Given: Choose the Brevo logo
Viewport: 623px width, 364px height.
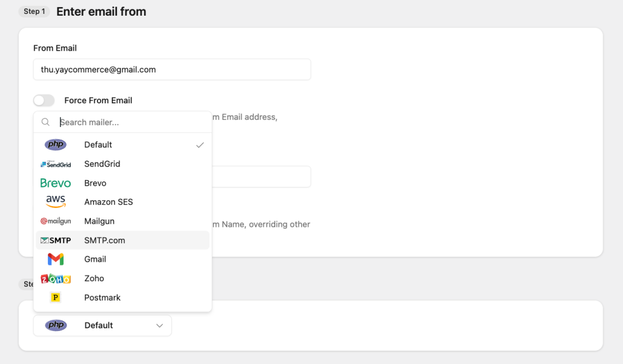Looking at the screenshot, I should point(56,183).
